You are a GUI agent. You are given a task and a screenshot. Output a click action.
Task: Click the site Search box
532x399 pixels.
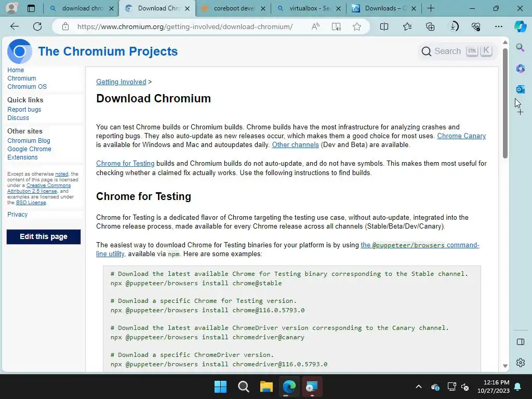coord(456,51)
